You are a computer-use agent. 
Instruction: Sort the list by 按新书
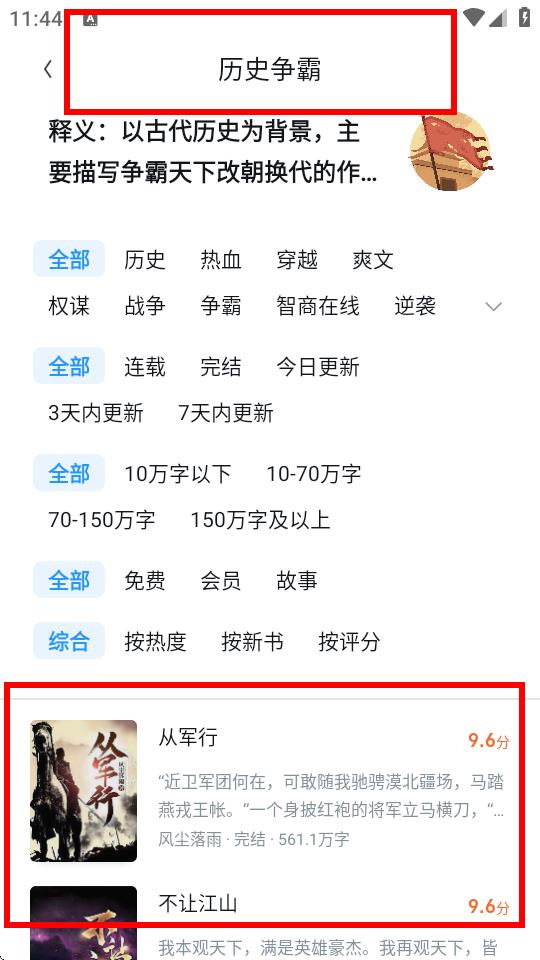click(x=252, y=642)
